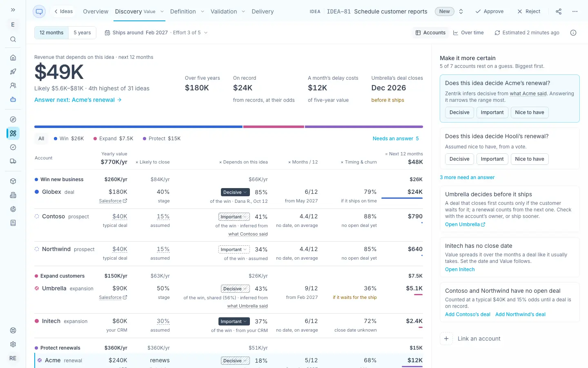Open the Umbrella deal link
Viewport: 588px width, 368px height.
(465, 224)
